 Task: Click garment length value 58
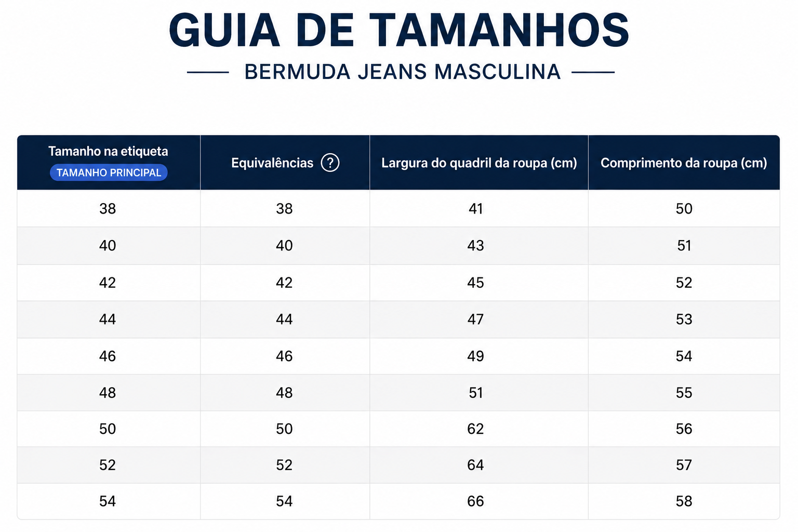684,501
